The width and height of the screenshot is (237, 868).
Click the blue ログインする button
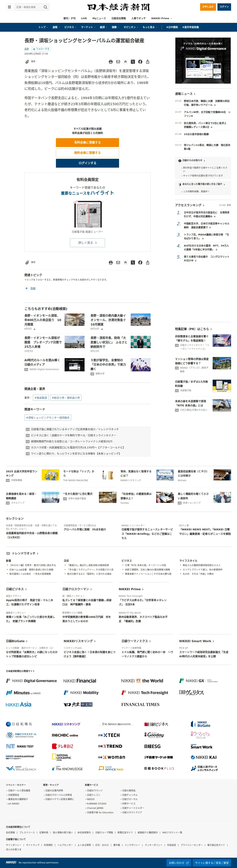click(x=87, y=163)
